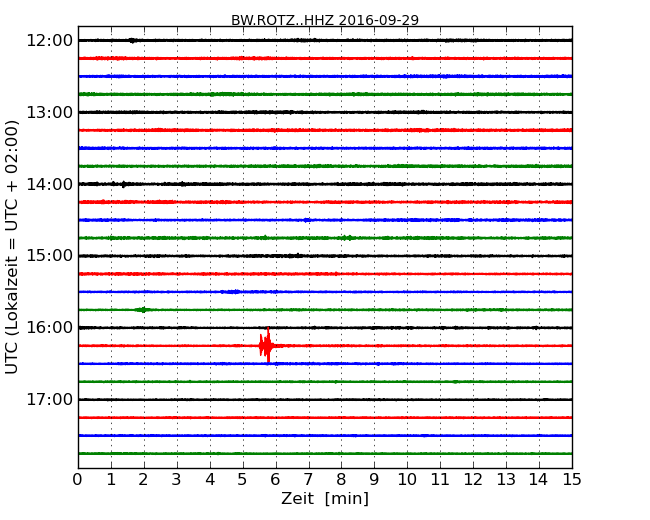Select the 15:00 time label
This screenshot has height=520, width=650.
(x=50, y=256)
